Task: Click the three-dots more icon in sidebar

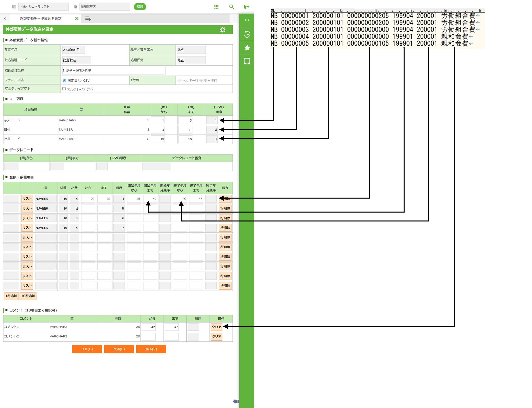Action: (247, 20)
